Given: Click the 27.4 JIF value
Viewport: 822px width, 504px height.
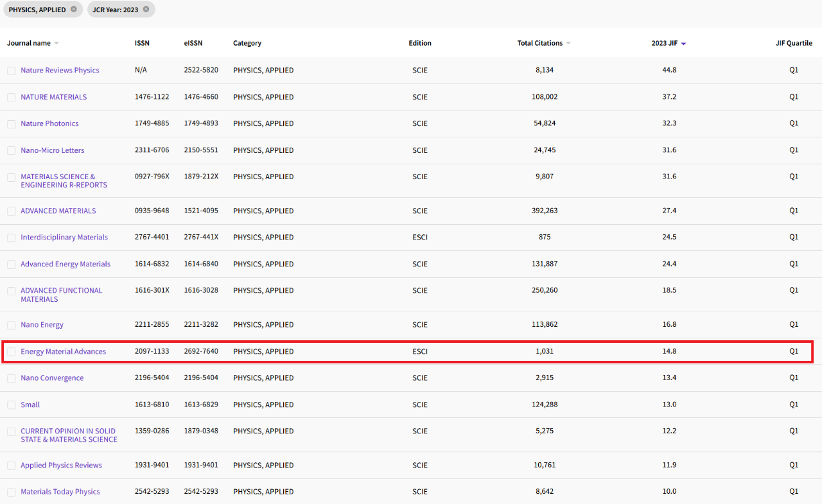Looking at the screenshot, I should tap(669, 211).
